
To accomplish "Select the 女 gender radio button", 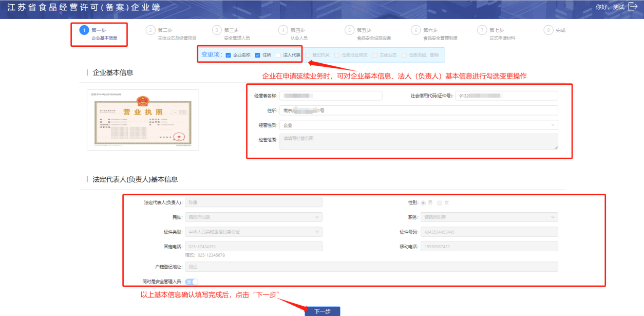I will click(x=439, y=203).
